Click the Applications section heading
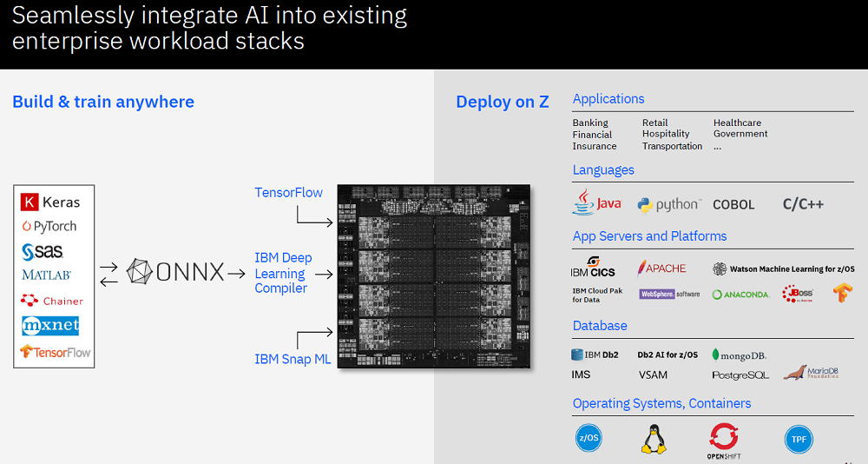 click(x=608, y=99)
